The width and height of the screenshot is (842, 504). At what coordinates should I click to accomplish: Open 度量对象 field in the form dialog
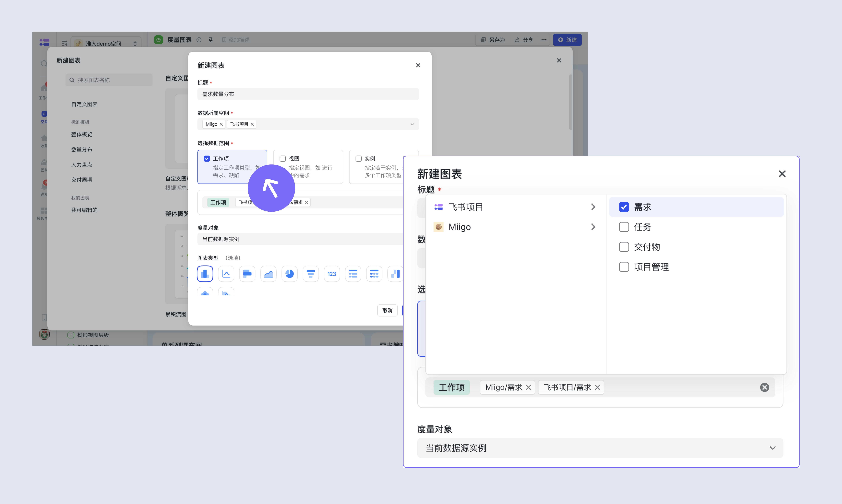tap(300, 239)
